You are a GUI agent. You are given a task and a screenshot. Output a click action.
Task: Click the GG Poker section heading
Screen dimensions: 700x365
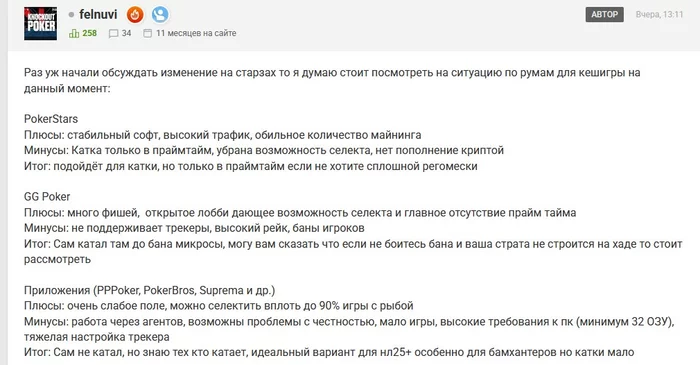point(47,197)
